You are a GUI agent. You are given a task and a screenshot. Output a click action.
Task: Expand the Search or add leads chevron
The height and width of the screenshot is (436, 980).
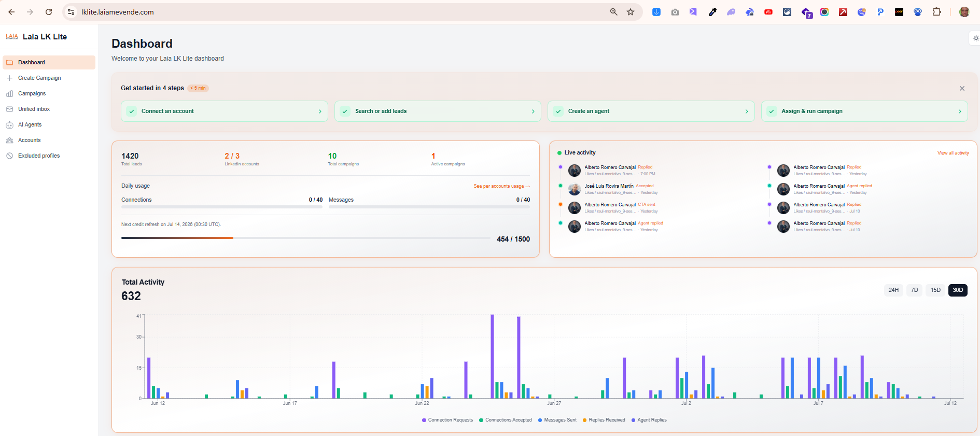[x=533, y=111]
